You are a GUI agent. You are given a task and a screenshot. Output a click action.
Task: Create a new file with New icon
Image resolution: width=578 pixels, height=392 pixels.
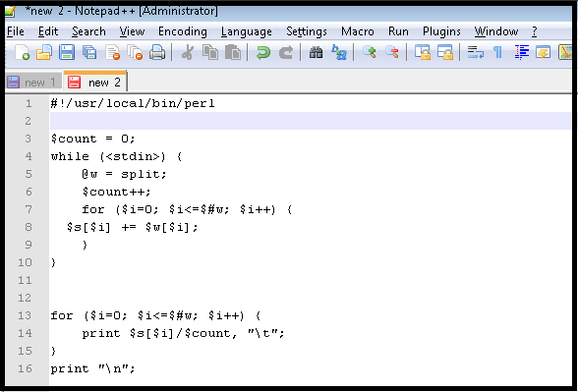pyautogui.click(x=22, y=52)
